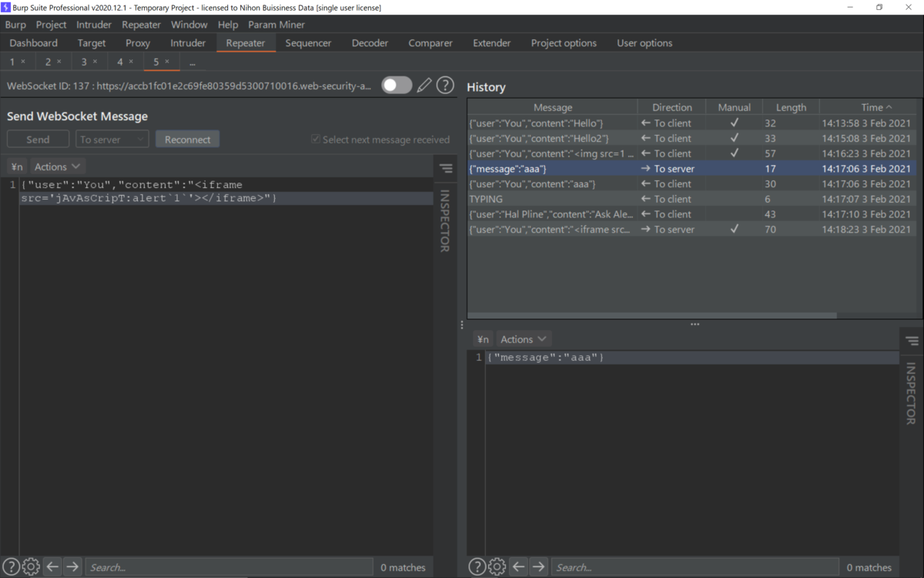
Task: Click left search previous match arrow
Action: (x=52, y=567)
